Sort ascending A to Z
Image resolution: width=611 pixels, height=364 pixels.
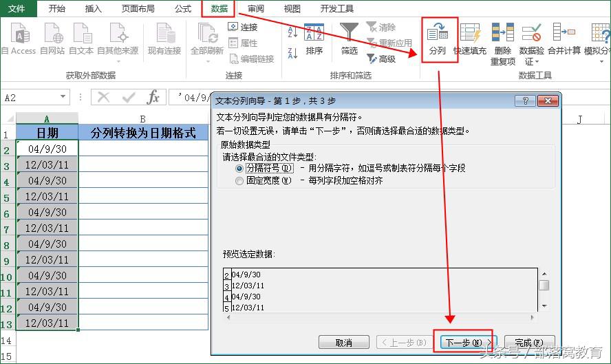point(292,32)
